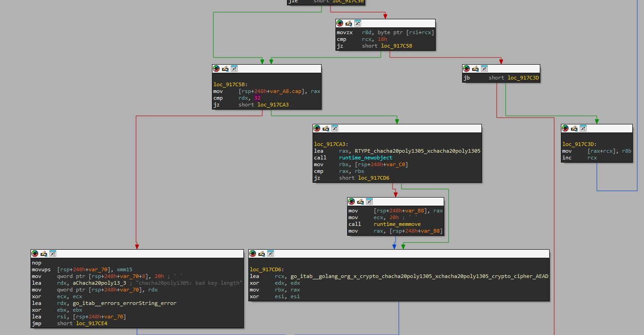Screen dimensions: 644x335
Task: Follow jump target loc_917CA3 in jz instruction
Action: (x=273, y=105)
